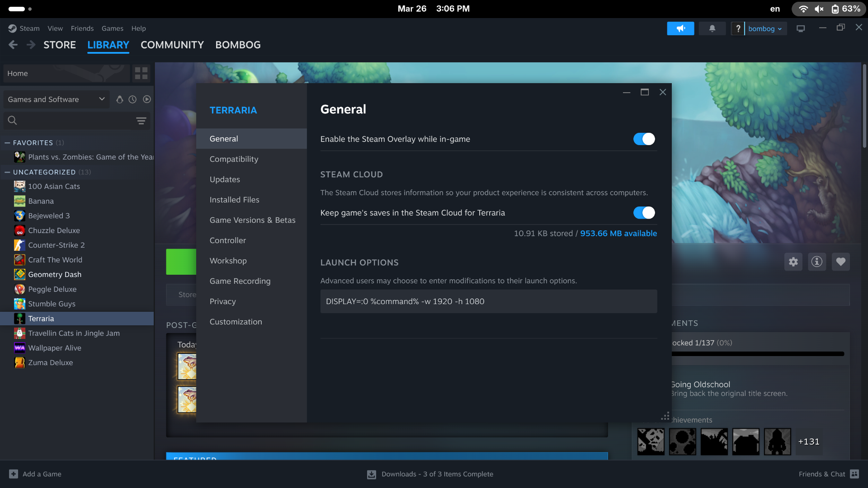Go to the COMMUNITY section
The image size is (868, 488).
tap(172, 45)
